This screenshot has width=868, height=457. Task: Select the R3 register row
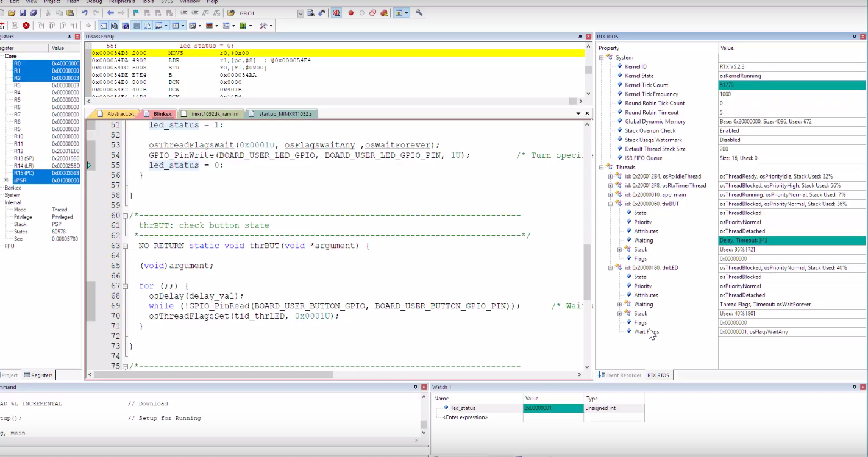point(17,85)
